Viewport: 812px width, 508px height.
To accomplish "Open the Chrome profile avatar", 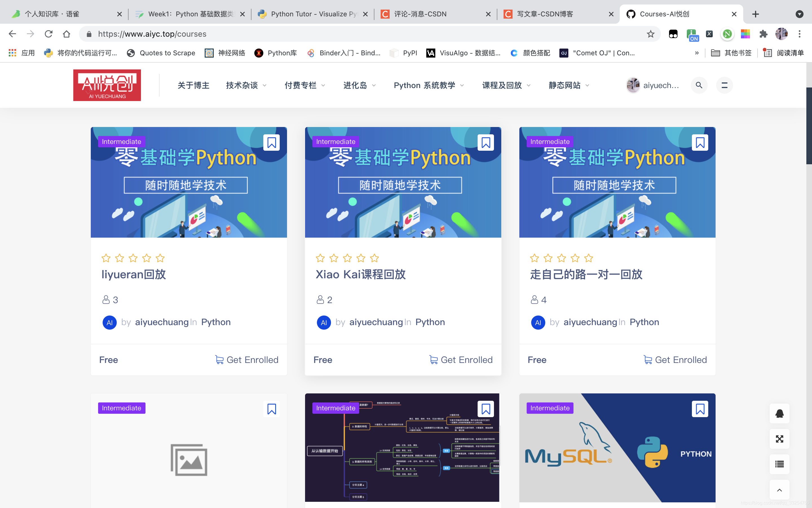I will [782, 34].
